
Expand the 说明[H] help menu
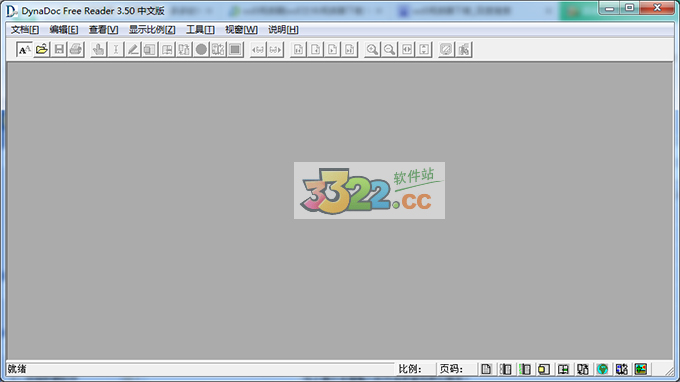point(283,29)
